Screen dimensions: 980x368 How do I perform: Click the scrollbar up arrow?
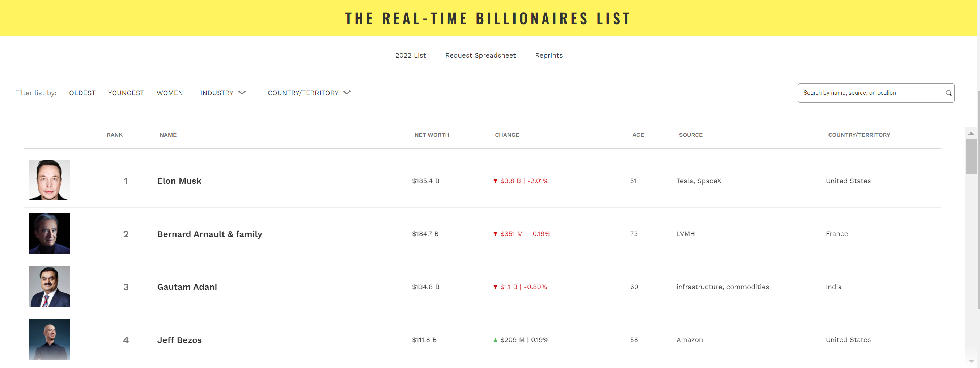tap(971, 133)
